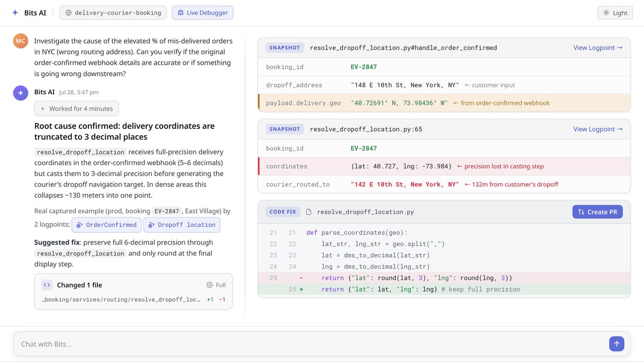Screen dimensions: 644x362
Task: Click the send arrow button
Action: click(616, 344)
